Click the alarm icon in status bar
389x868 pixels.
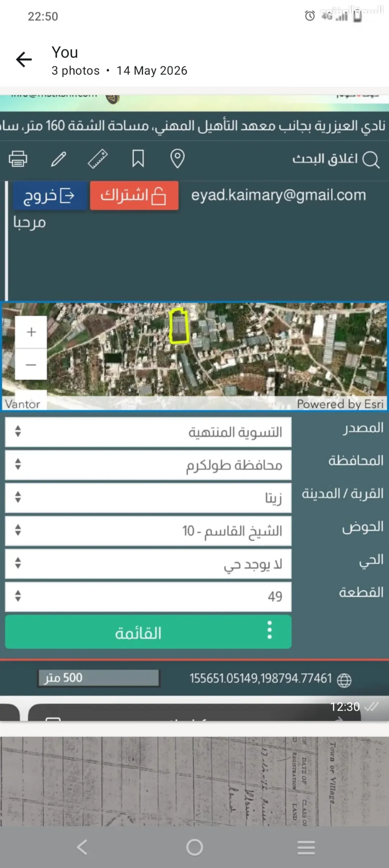click(x=310, y=16)
